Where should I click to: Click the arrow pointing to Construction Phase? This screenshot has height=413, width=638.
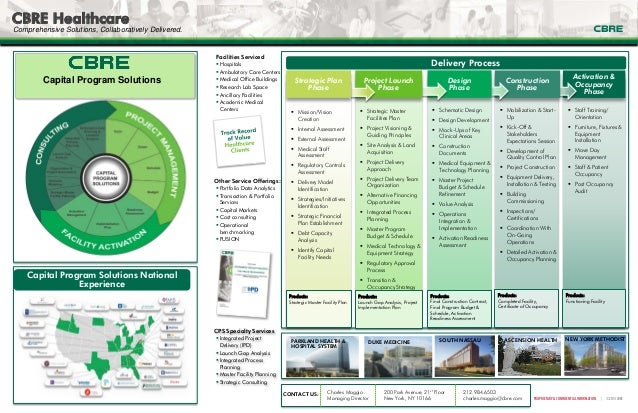point(501,91)
